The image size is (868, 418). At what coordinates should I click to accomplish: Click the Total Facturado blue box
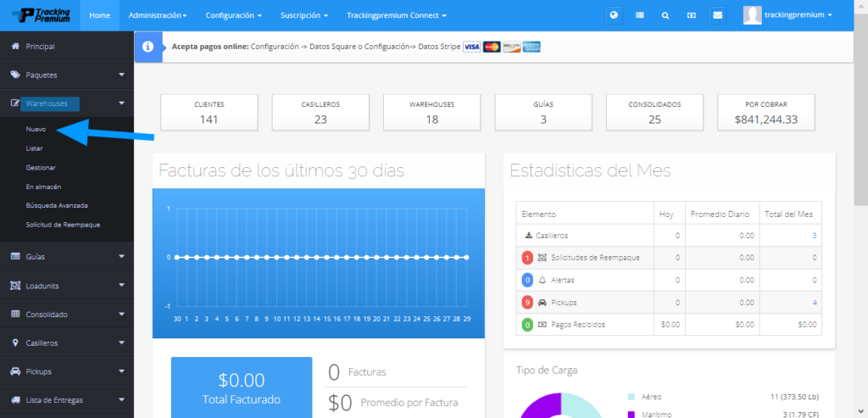coord(242,387)
